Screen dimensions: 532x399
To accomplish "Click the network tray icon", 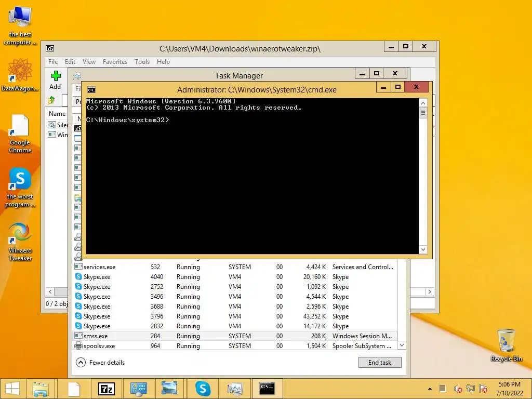I will (x=470, y=389).
